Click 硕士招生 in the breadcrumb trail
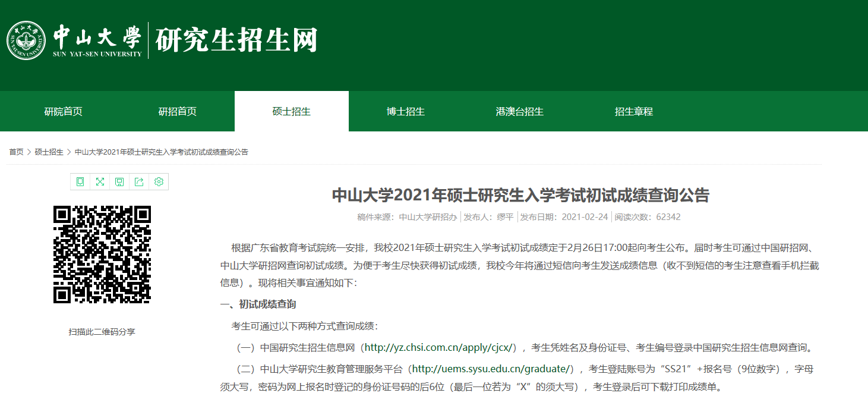868x399 pixels. (49, 152)
